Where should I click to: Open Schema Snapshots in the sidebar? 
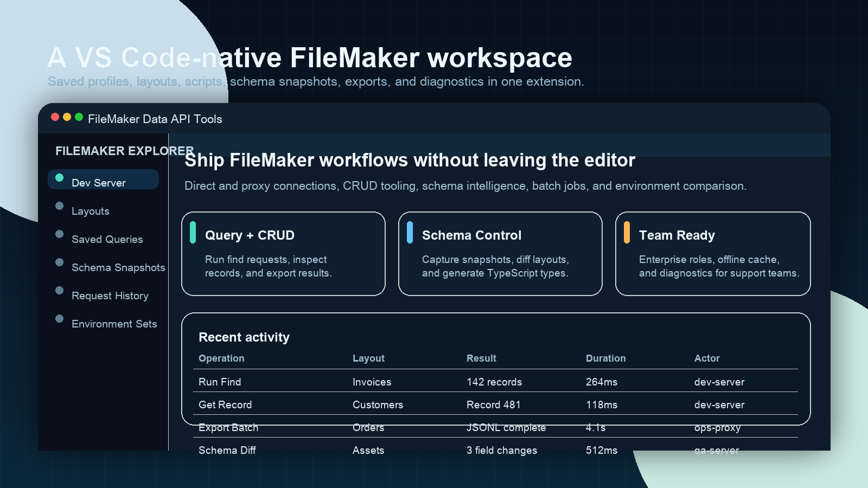[118, 267]
